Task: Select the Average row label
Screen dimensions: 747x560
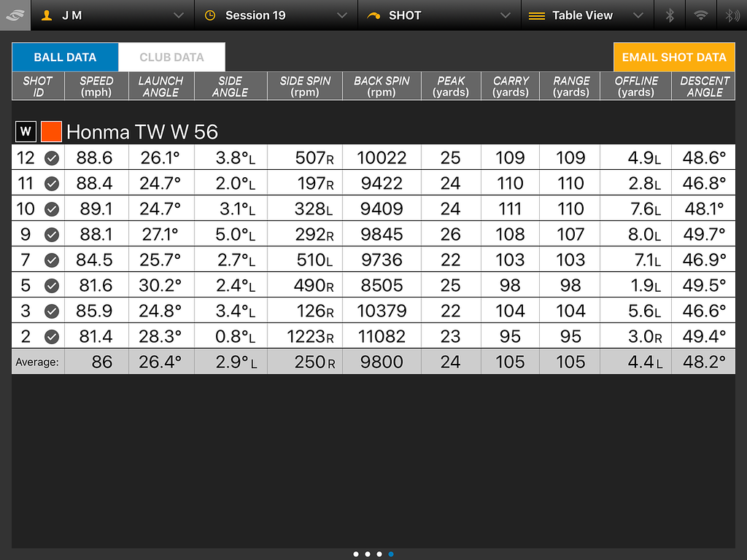Action: 36,362
